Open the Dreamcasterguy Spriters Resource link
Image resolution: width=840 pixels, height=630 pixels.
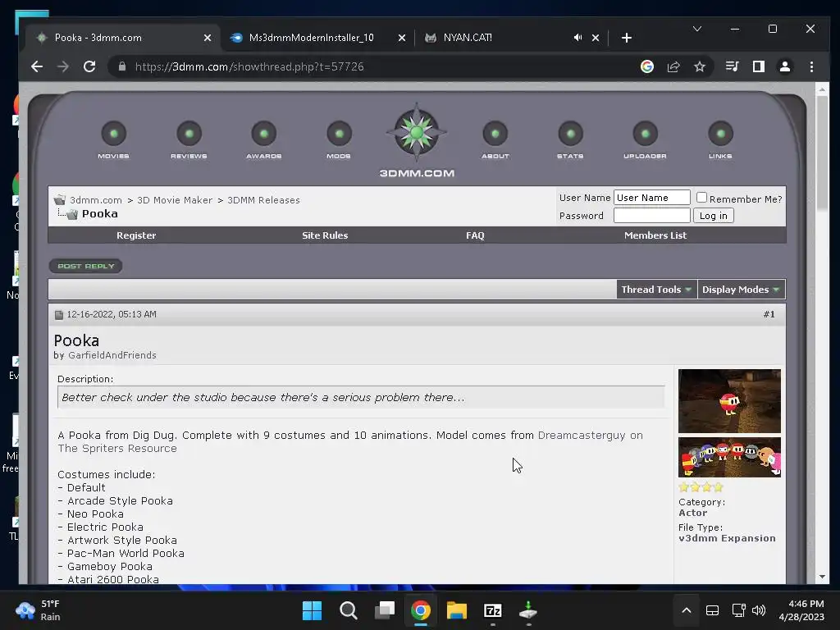pyautogui.click(x=350, y=442)
